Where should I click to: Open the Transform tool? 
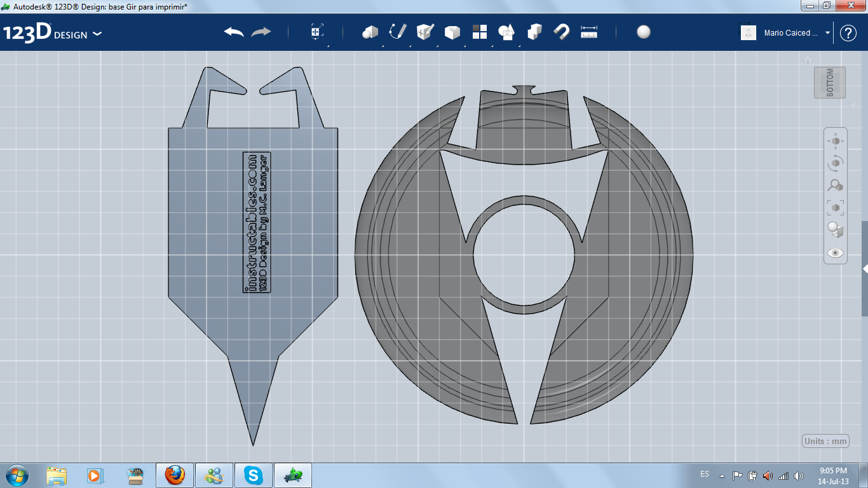317,32
